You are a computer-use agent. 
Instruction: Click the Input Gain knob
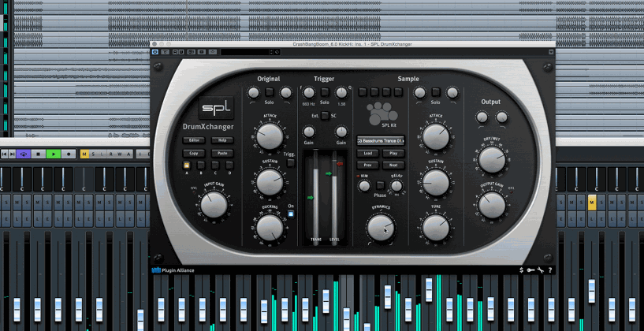pyautogui.click(x=214, y=205)
